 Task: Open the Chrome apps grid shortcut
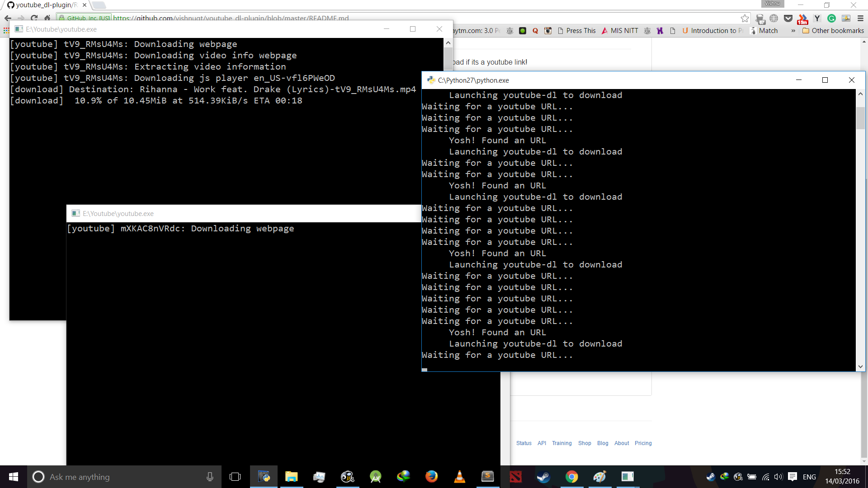tap(6, 31)
